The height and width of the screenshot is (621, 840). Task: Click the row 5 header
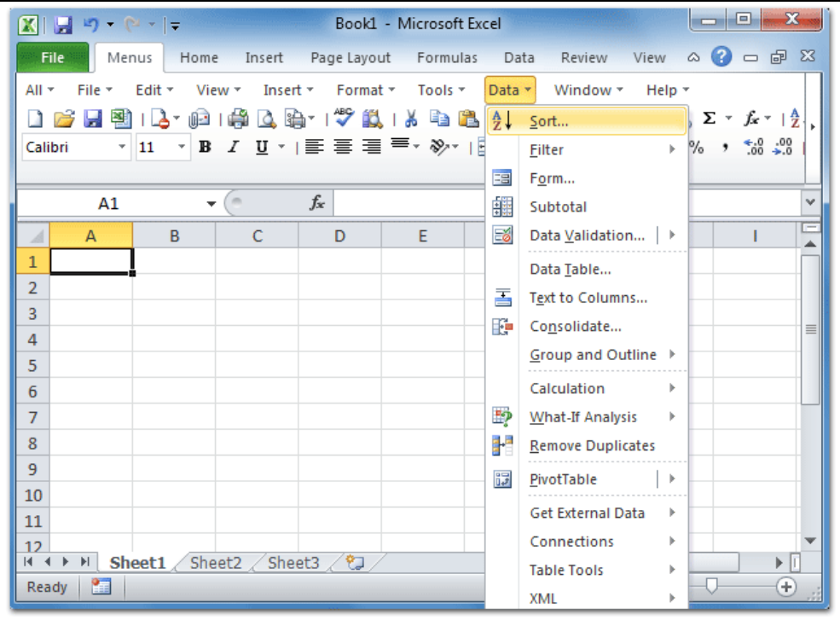click(x=32, y=365)
